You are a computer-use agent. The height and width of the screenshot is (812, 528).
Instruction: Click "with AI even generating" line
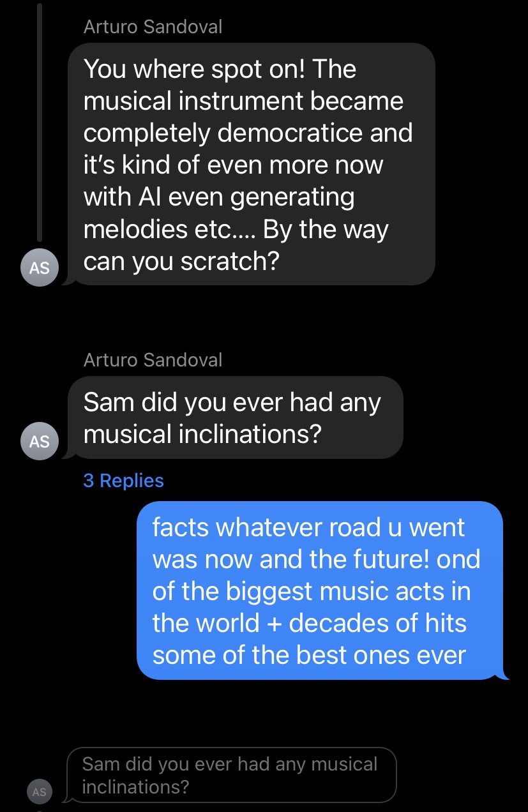tap(219, 197)
